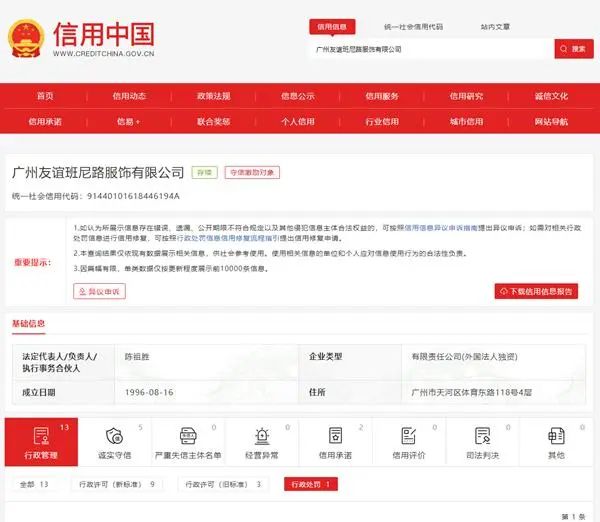600x522 pixels.
Task: Click the 信用中国 site title text
Action: click(x=104, y=34)
